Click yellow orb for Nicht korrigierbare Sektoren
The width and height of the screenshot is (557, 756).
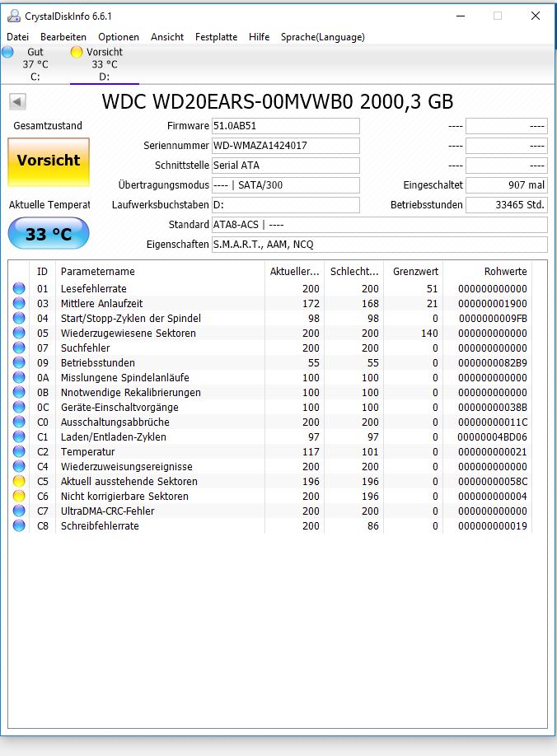(x=19, y=496)
